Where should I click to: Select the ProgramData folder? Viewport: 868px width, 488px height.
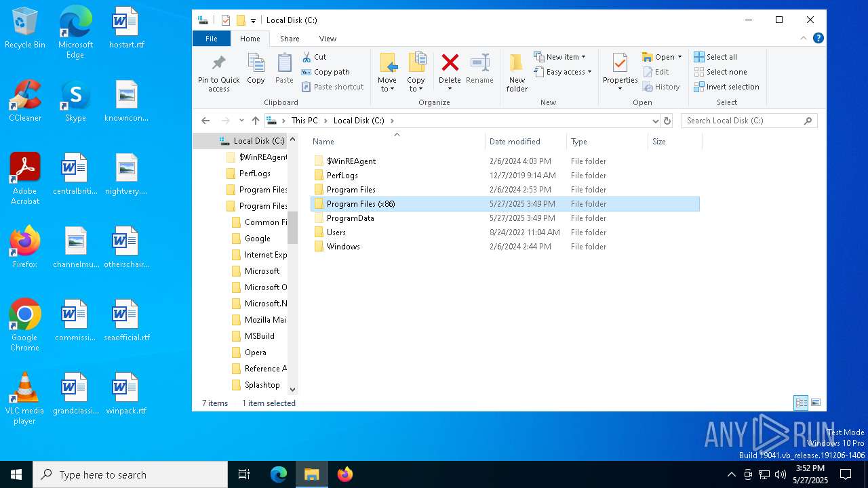[505, 218]
